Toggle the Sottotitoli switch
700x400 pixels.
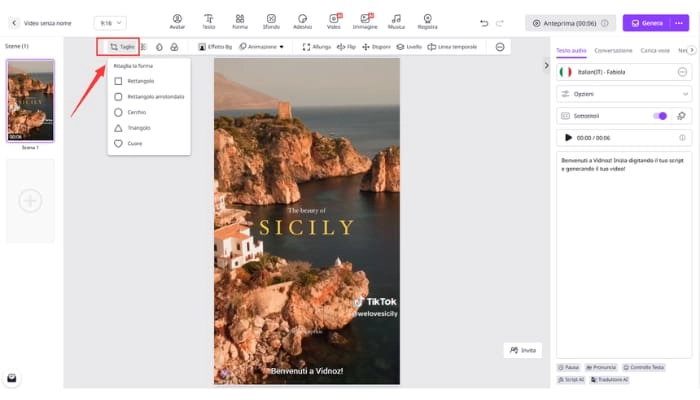660,116
